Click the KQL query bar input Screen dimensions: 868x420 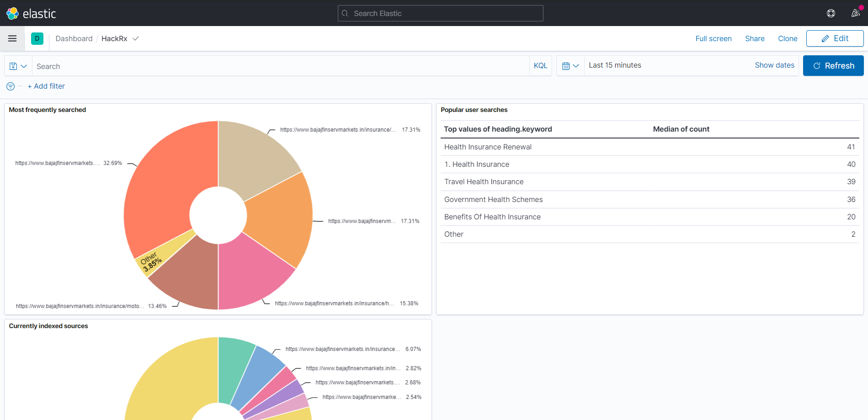[x=281, y=66]
